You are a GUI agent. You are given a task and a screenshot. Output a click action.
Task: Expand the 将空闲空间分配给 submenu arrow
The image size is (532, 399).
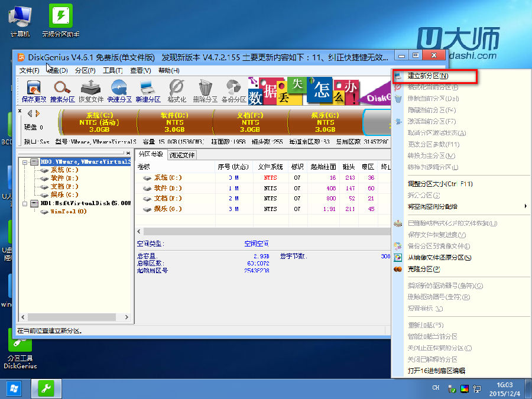click(525, 206)
